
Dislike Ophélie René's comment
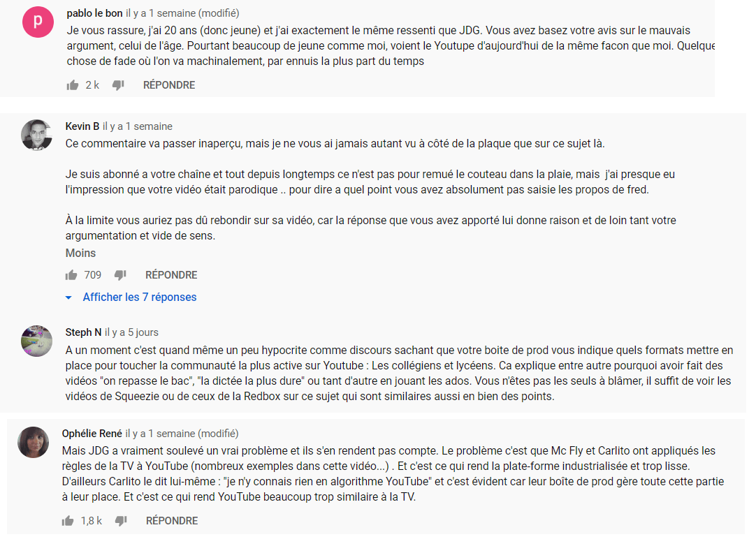click(x=122, y=521)
